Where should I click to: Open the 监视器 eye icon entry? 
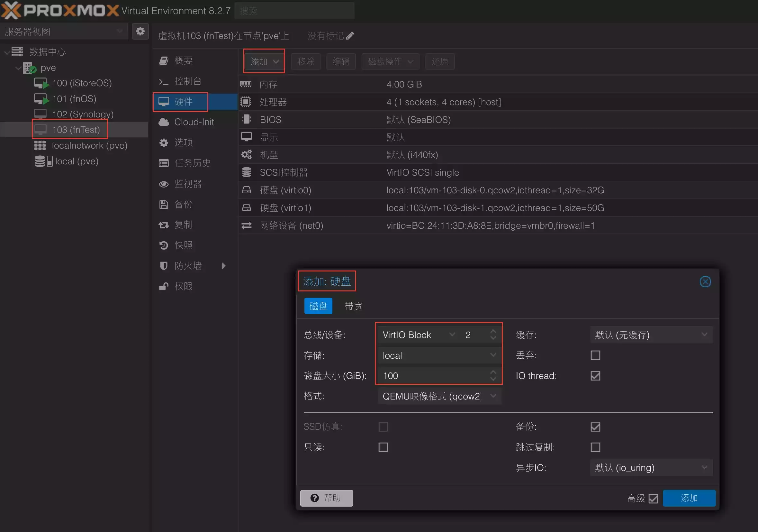click(x=164, y=184)
